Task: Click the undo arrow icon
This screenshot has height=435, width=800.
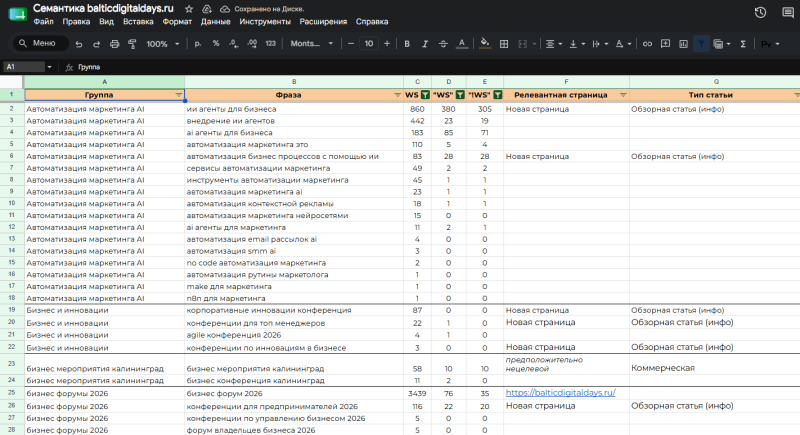Action: point(79,44)
